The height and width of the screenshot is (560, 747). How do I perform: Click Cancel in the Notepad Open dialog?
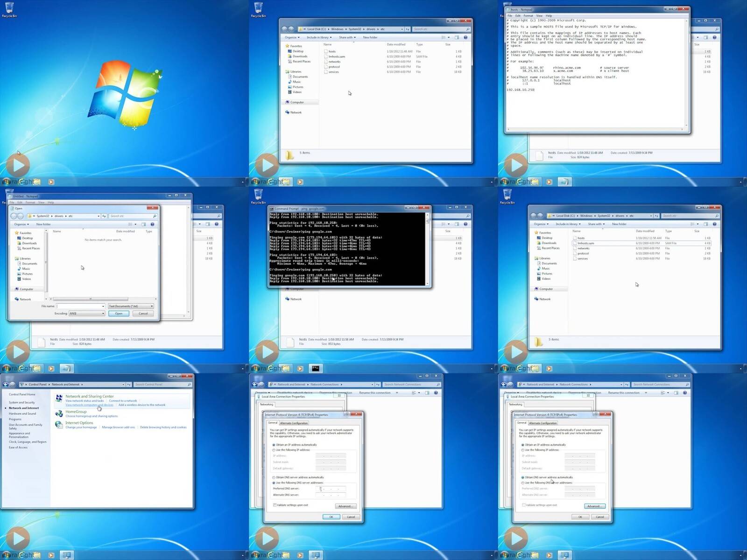tap(143, 314)
